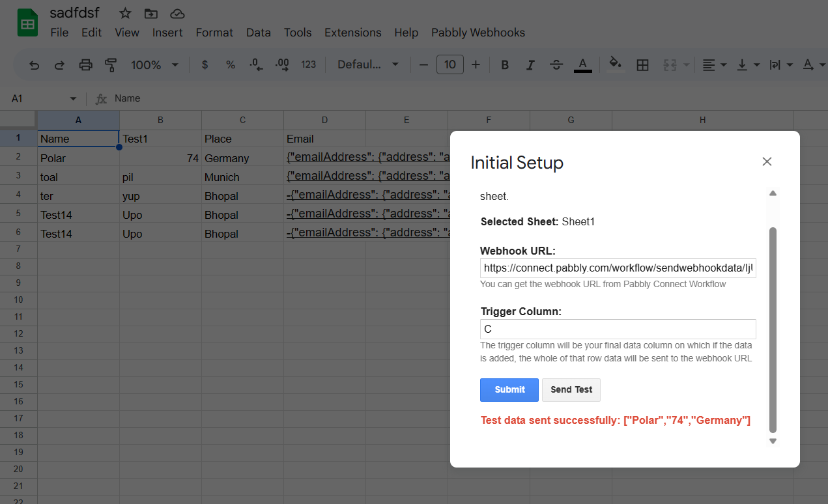
Task: Select column A header
Action: point(78,120)
